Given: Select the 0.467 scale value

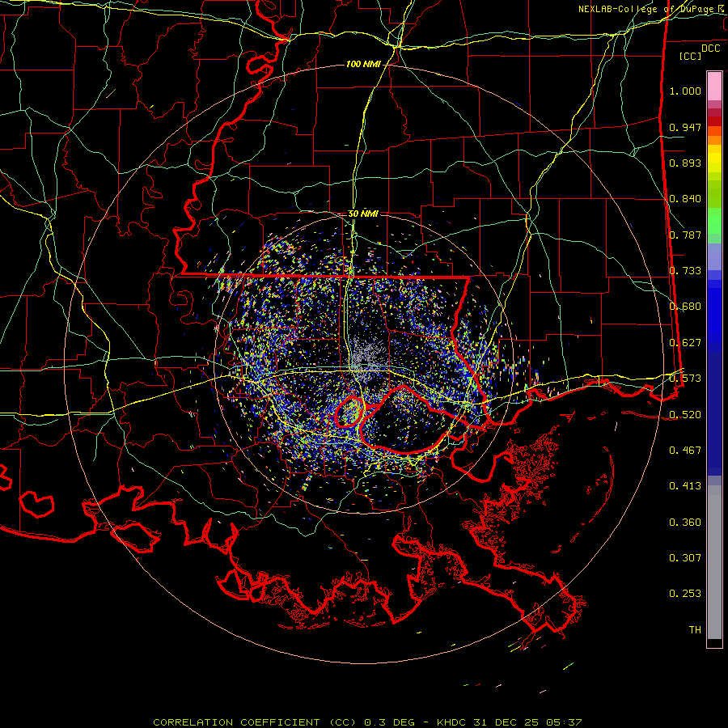Looking at the screenshot, I should pos(685,451).
